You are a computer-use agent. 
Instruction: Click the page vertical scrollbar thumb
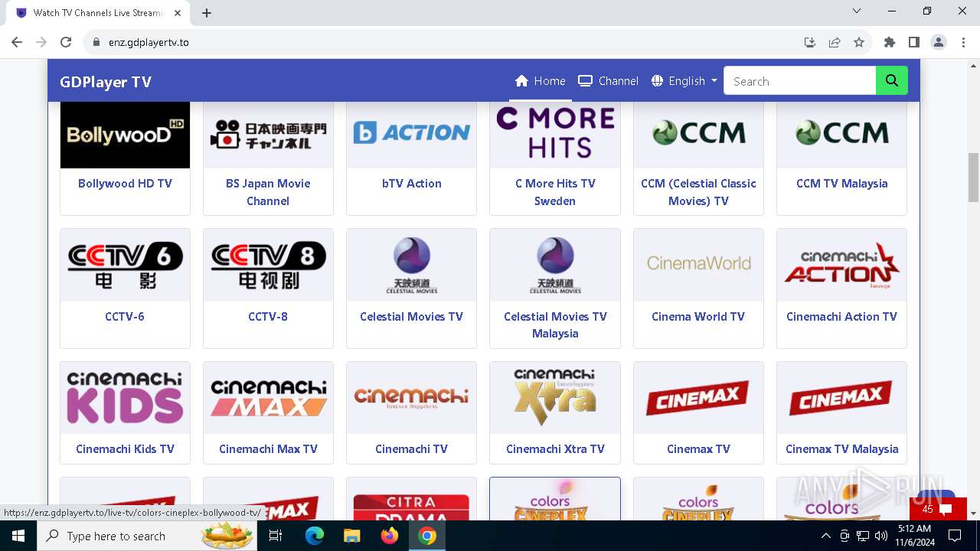(973, 177)
